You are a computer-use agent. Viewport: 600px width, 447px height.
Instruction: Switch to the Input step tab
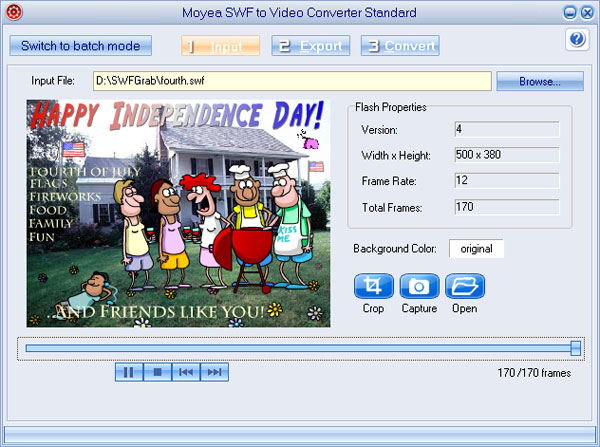click(220, 46)
